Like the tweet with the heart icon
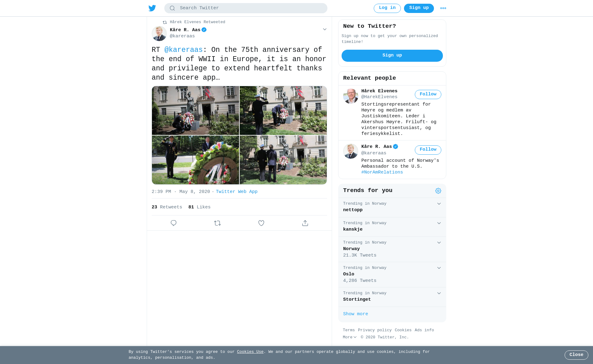 click(261, 223)
